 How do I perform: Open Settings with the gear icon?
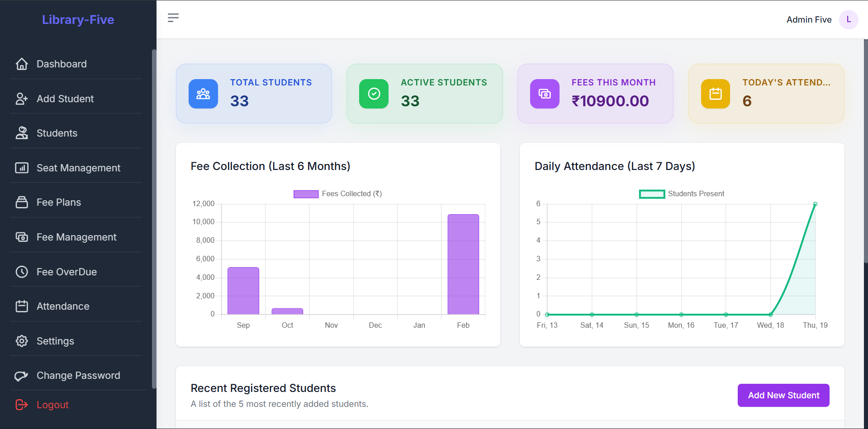[22, 341]
